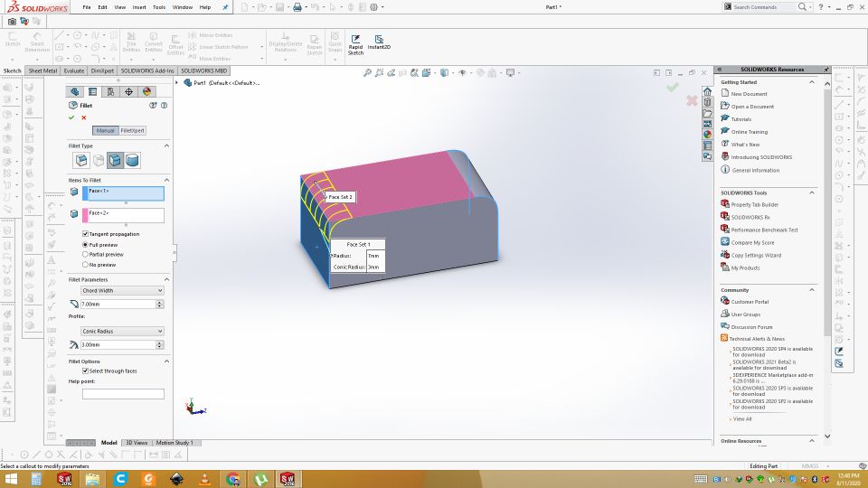
Task: Click the Tutorials link
Action: [741, 119]
